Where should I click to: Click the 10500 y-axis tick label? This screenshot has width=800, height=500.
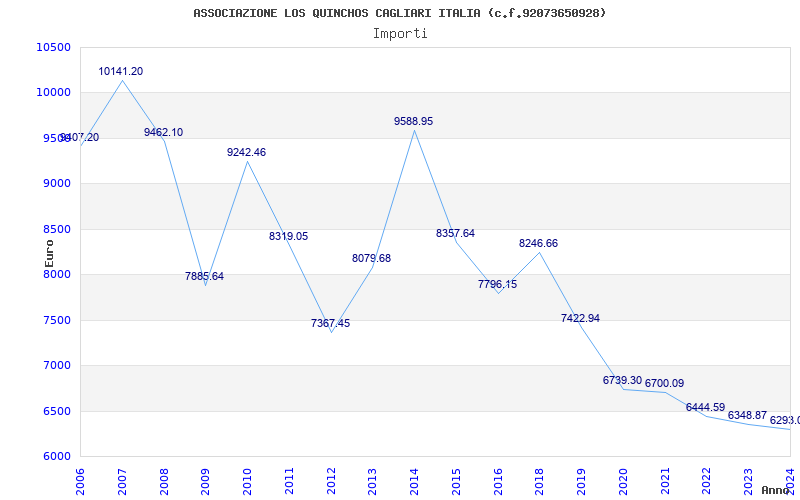click(x=54, y=47)
